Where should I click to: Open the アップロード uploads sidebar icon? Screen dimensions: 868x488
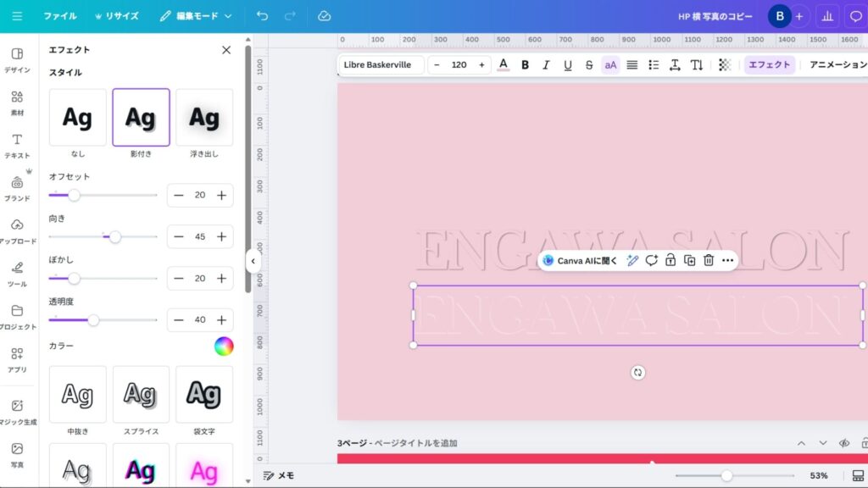click(17, 230)
